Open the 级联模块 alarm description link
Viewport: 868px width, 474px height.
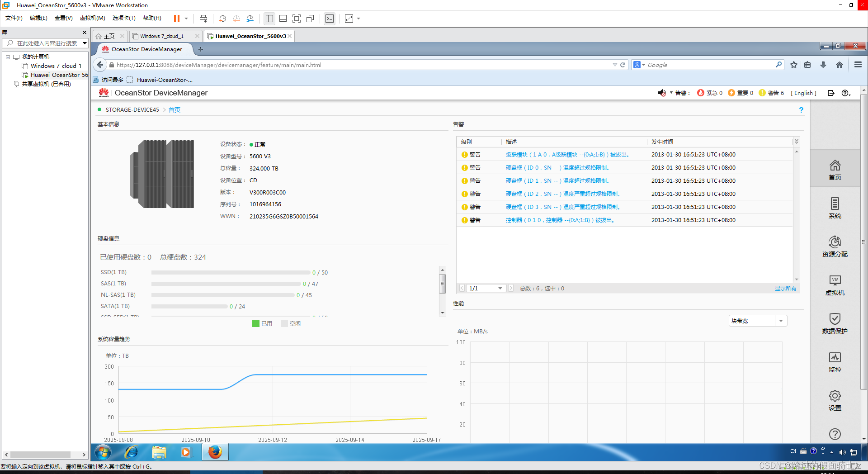[x=568, y=155]
